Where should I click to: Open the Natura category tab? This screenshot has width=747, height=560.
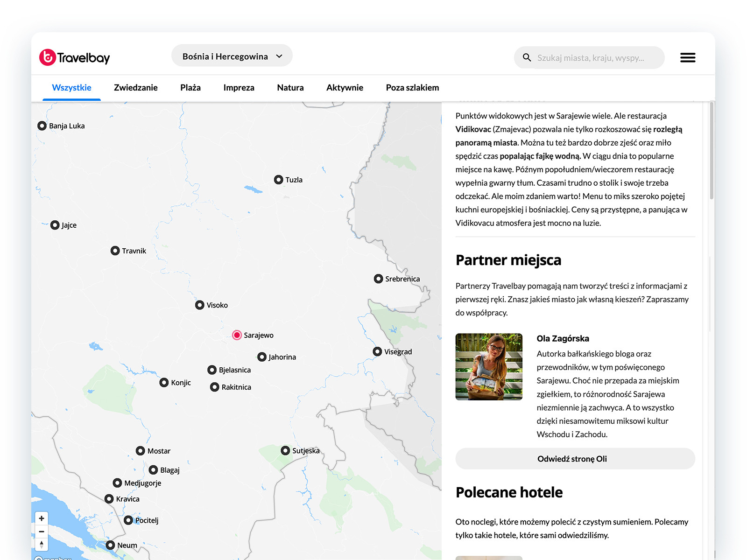[x=290, y=88]
